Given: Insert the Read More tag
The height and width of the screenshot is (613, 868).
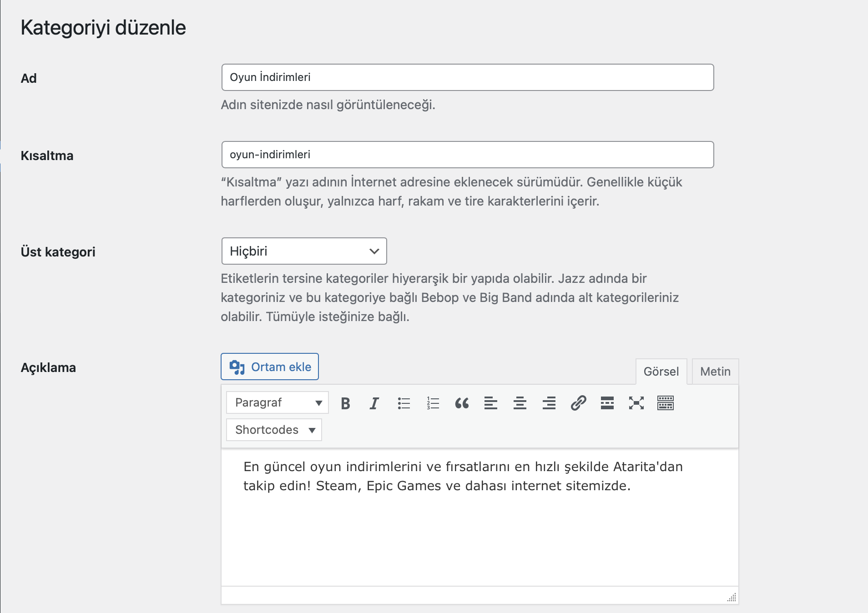Looking at the screenshot, I should click(607, 403).
